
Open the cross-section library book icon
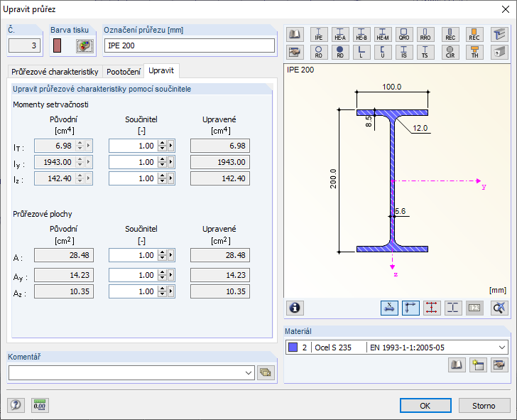295,34
